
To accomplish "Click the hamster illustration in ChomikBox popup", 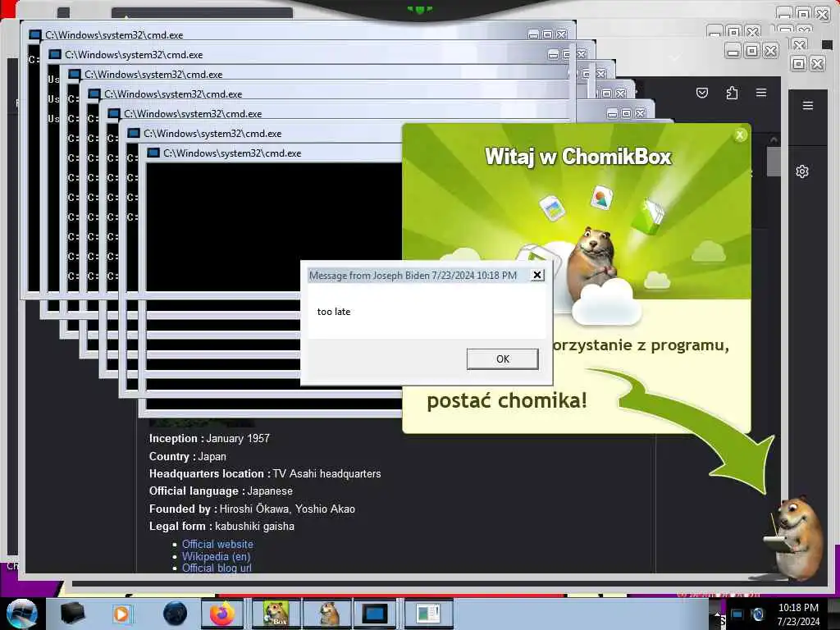I will [592, 263].
